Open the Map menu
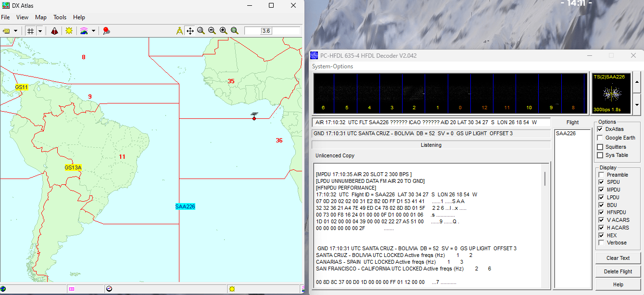 [41, 17]
